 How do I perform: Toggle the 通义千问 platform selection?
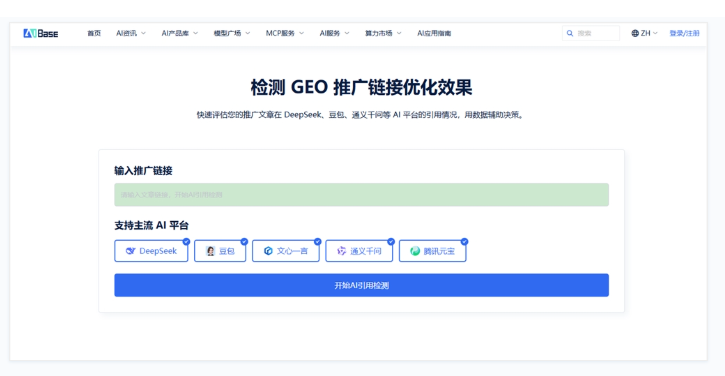359,251
